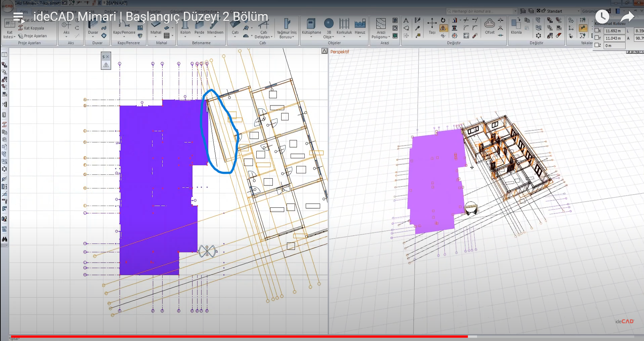Select the red eraser icon in Değiştir

(x=559, y=36)
